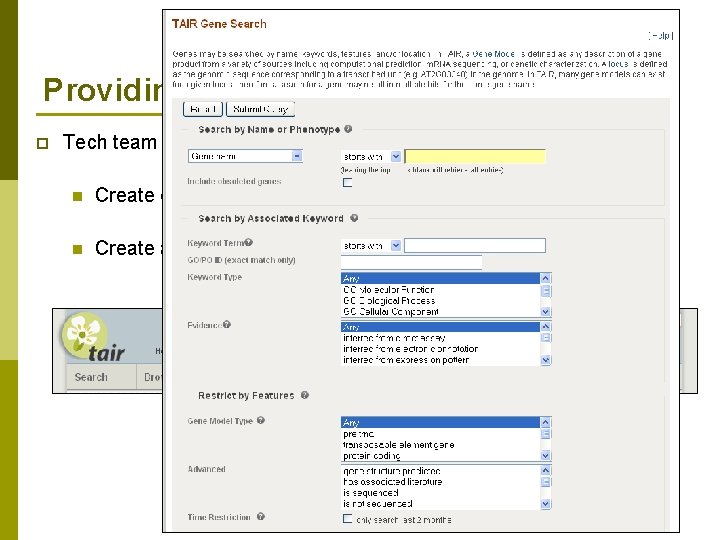Screen dimensions: 720x540
Task: Select protein coding gene model type
Action: (440, 456)
